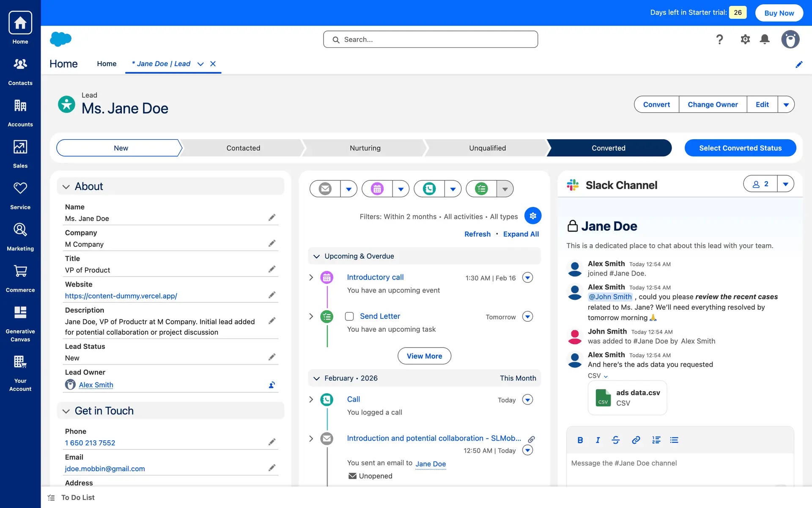Toggle strikethrough formatting in message editor

[x=616, y=440]
